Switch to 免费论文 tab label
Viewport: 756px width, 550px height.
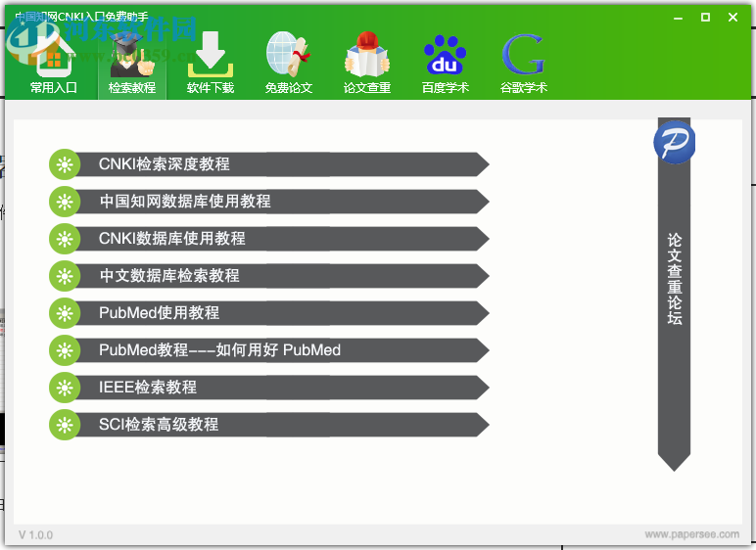(x=289, y=88)
